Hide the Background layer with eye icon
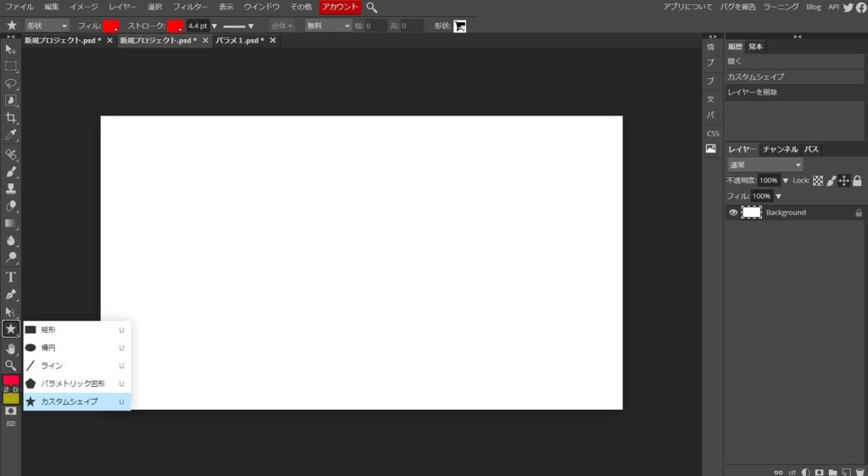The height and width of the screenshot is (476, 868). [x=733, y=212]
